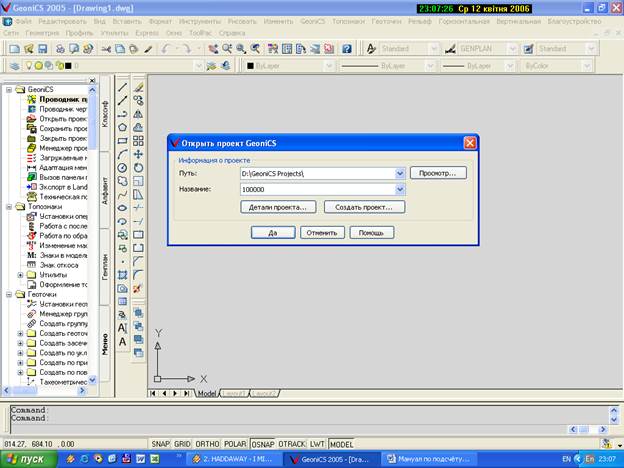The image size is (624, 468).
Task: Collapse the Топознаки tree node
Action: pos(9,207)
